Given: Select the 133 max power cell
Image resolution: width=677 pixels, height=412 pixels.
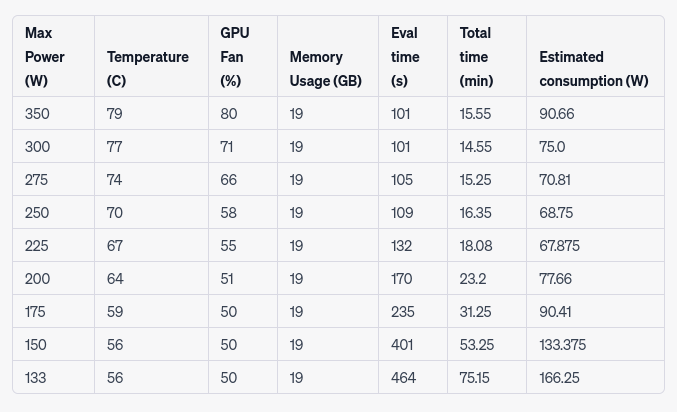Looking at the screenshot, I should [35, 378].
